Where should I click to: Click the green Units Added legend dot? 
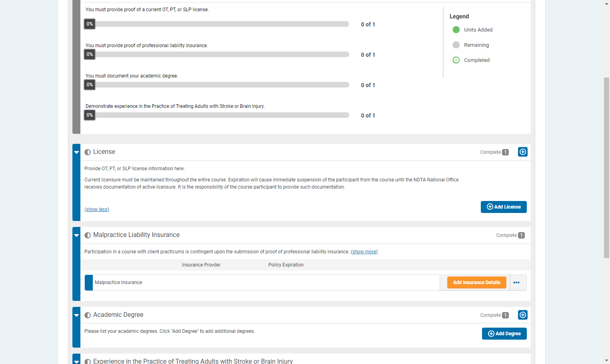click(456, 30)
